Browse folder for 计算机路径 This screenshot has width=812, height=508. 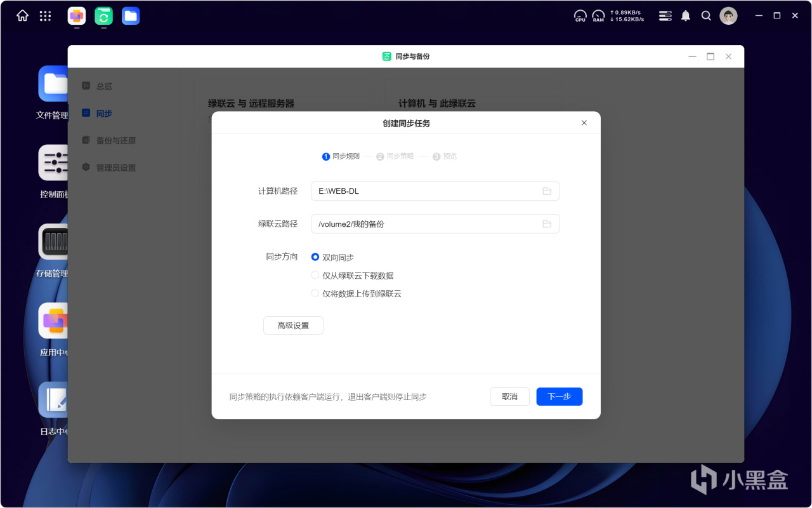tap(547, 191)
